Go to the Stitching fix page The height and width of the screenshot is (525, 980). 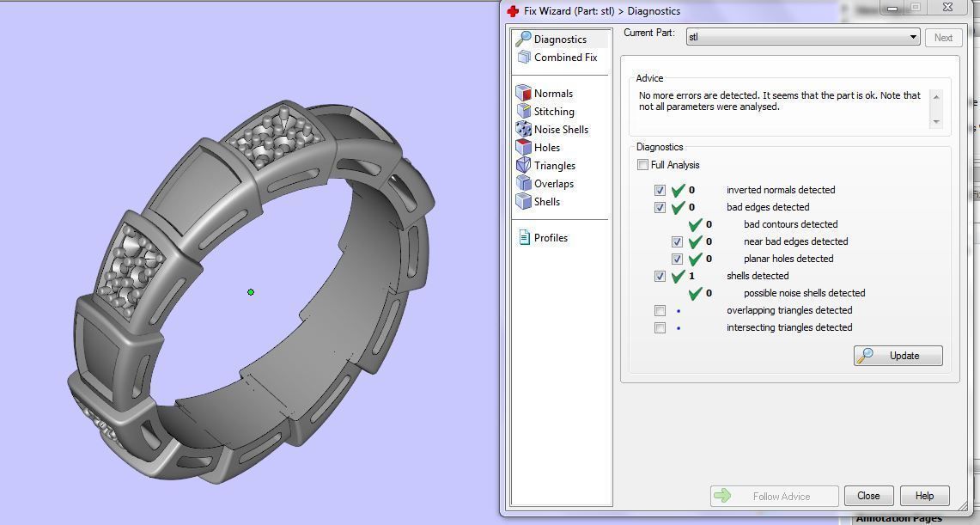tap(554, 111)
